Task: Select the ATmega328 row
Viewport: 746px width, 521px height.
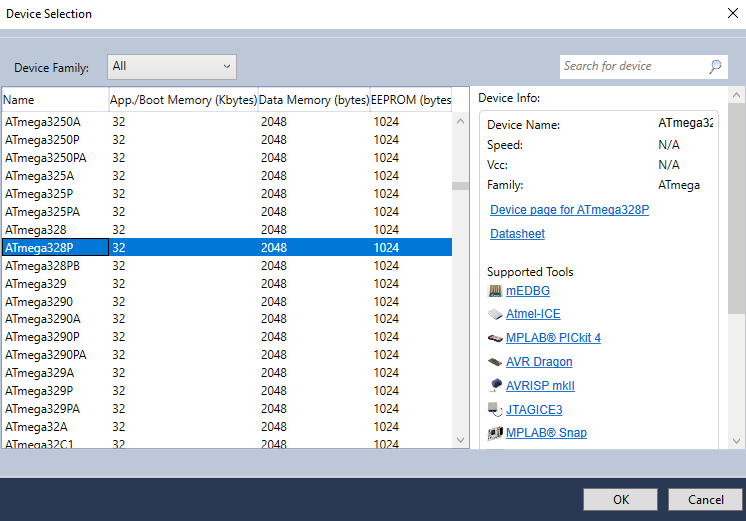Action: click(x=227, y=230)
